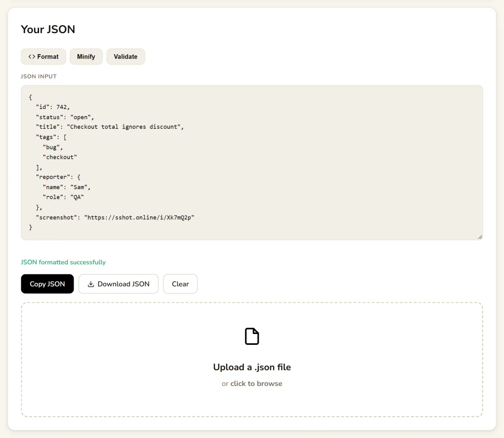Click the "title" line in JSON
Image resolution: width=504 pixels, height=438 pixels.
pos(110,127)
